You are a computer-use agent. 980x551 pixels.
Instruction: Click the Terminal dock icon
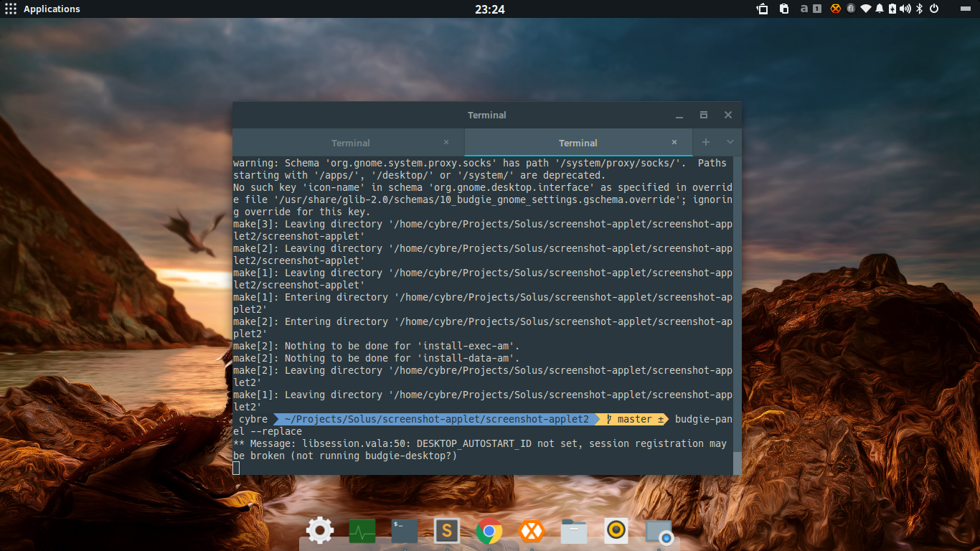[x=405, y=532]
